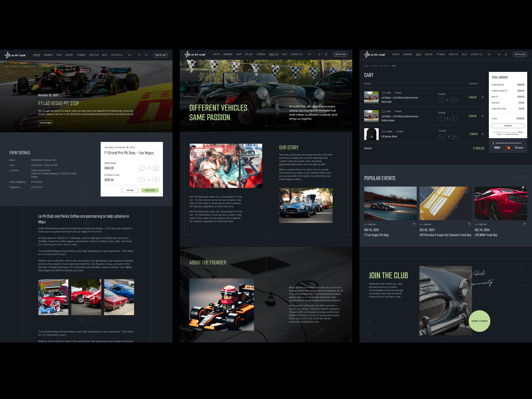Open the blue Mustang photo in the event gallery

[119, 297]
